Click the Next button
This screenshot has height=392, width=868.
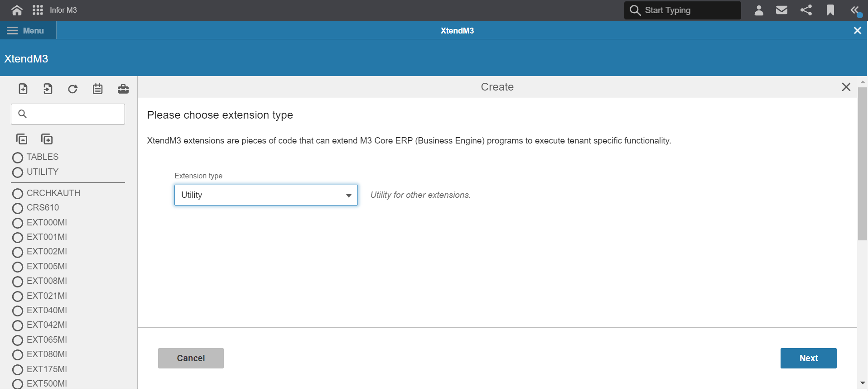point(809,358)
